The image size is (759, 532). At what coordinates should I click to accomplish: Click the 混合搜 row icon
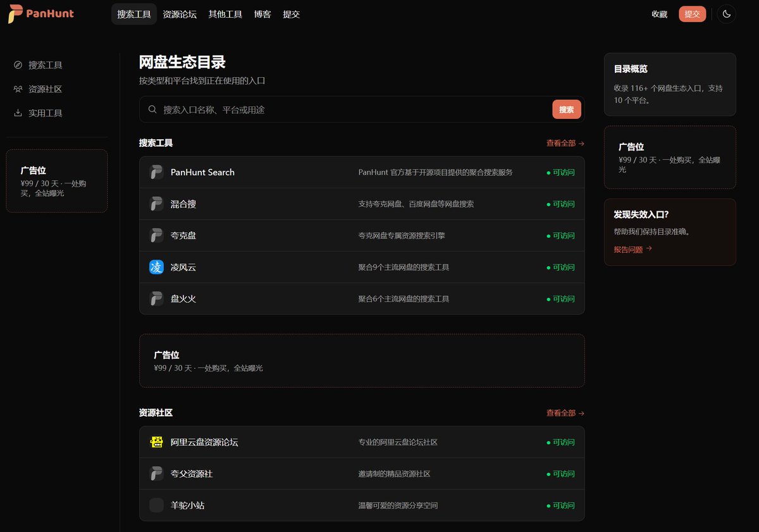(x=156, y=204)
